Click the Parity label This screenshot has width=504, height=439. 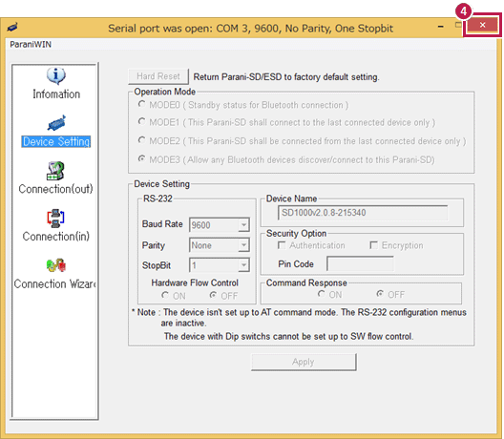click(154, 245)
